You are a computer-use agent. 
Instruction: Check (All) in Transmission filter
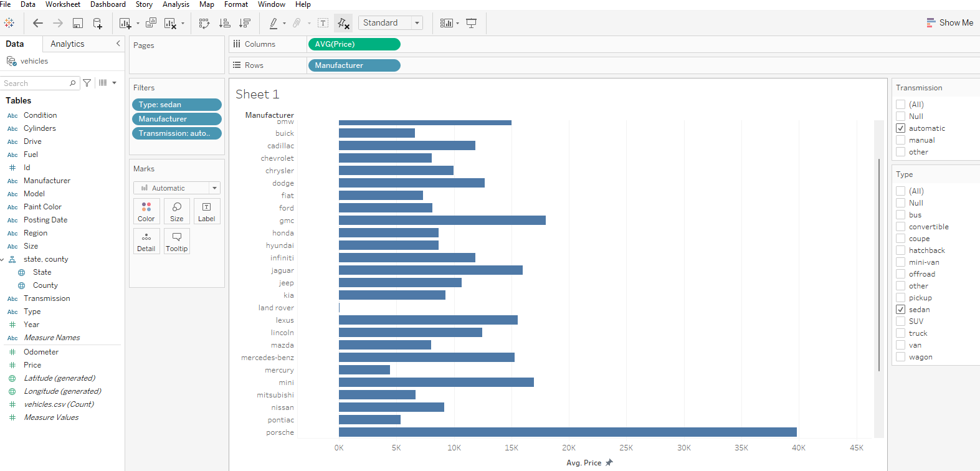pos(901,105)
